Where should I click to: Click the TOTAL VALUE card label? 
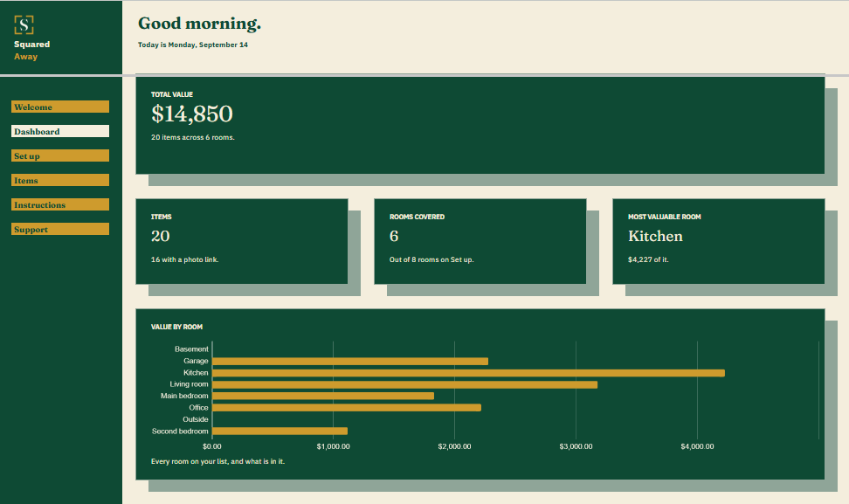[172, 94]
